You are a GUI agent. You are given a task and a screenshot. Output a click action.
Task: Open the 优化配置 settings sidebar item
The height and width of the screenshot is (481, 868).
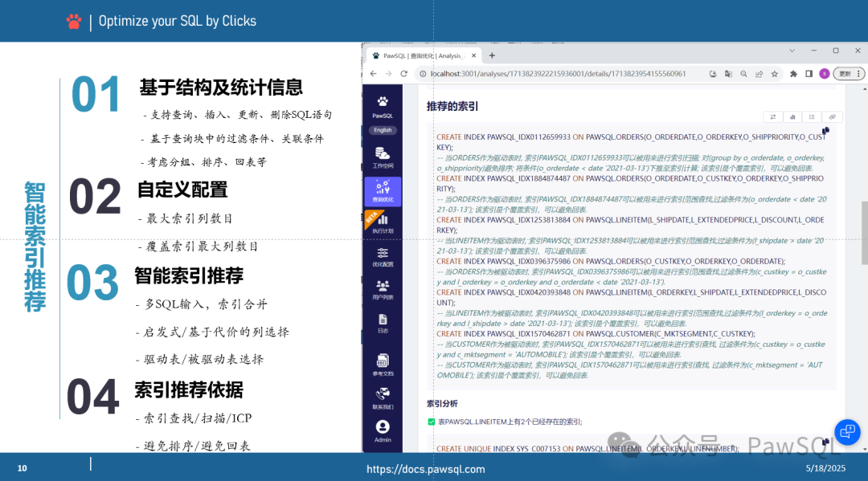pos(383,257)
